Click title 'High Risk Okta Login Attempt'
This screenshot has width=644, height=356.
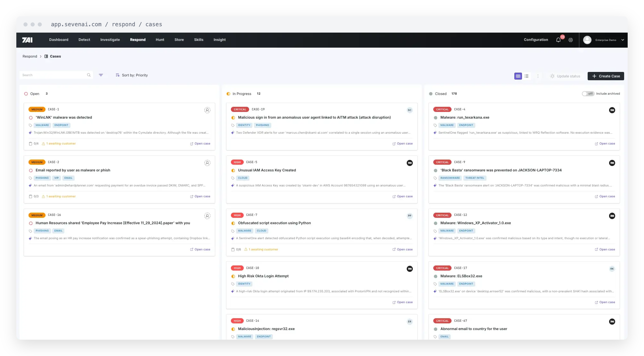(x=263, y=276)
